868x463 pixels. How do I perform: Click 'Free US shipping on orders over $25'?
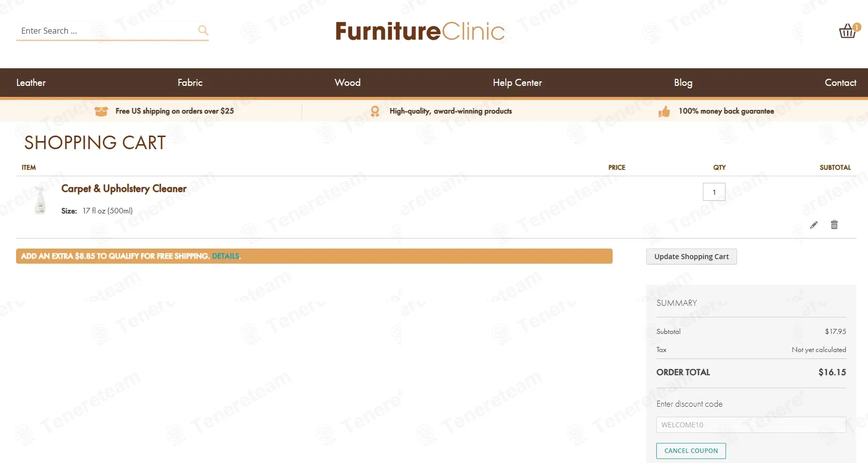click(x=175, y=111)
